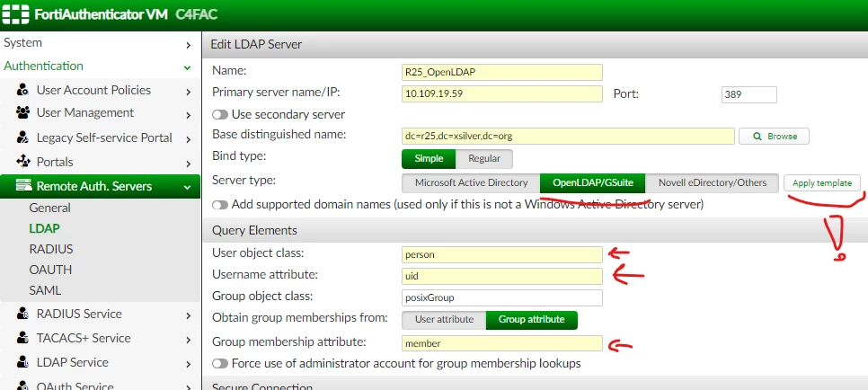Viewport: 868px width, 390px height.
Task: Select Novell eDirectory/Others server type
Action: point(712,182)
